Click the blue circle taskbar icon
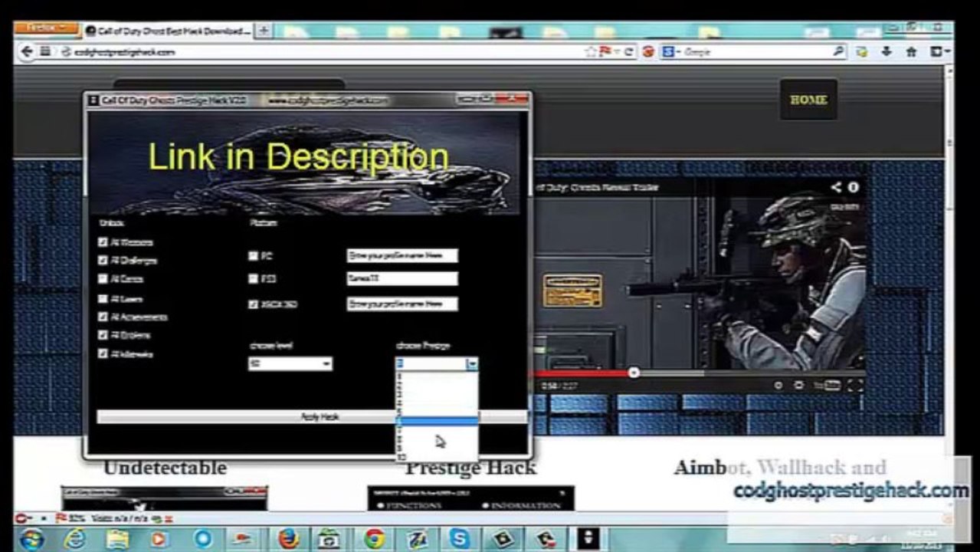This screenshot has width=980, height=552. pyautogui.click(x=203, y=539)
